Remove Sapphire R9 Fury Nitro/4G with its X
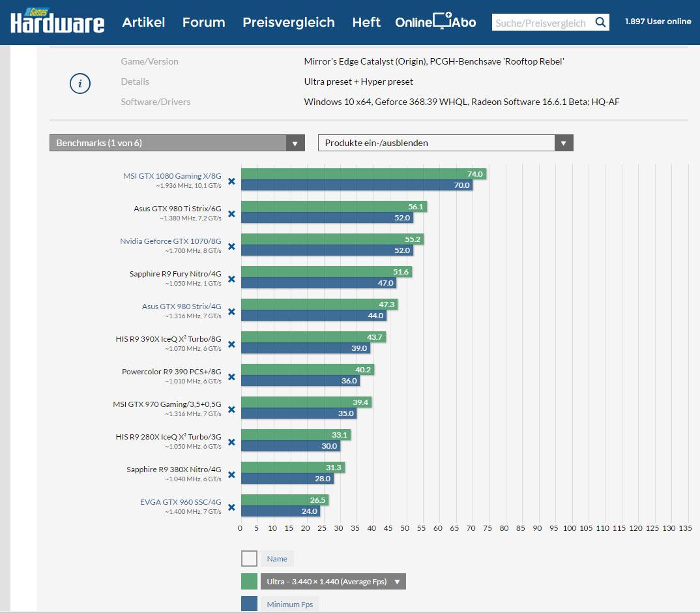The image size is (700, 613). coord(231,279)
